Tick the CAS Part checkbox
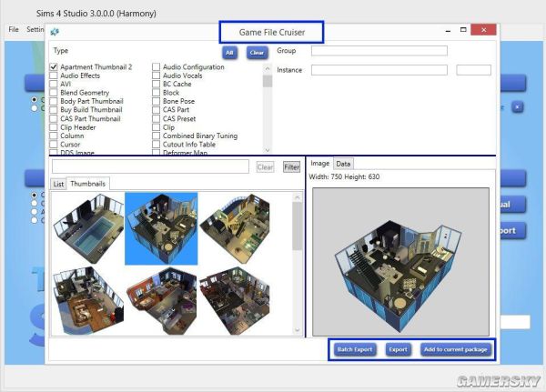Image resolution: width=546 pixels, height=392 pixels. (x=156, y=110)
